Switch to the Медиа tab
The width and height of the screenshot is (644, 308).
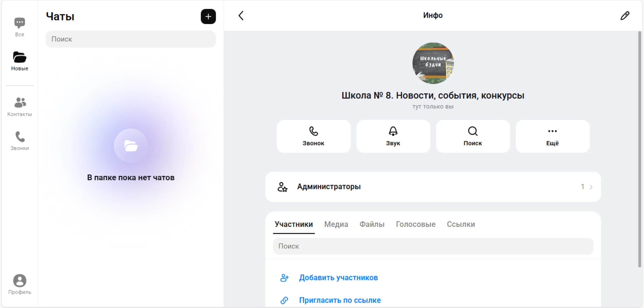336,224
